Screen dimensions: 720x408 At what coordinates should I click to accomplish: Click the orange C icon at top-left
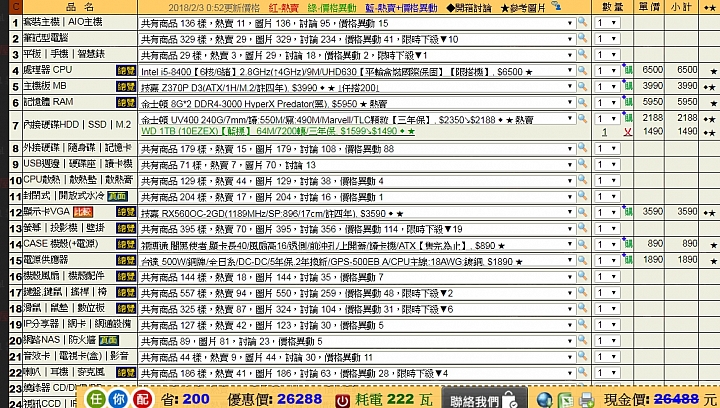15,6
